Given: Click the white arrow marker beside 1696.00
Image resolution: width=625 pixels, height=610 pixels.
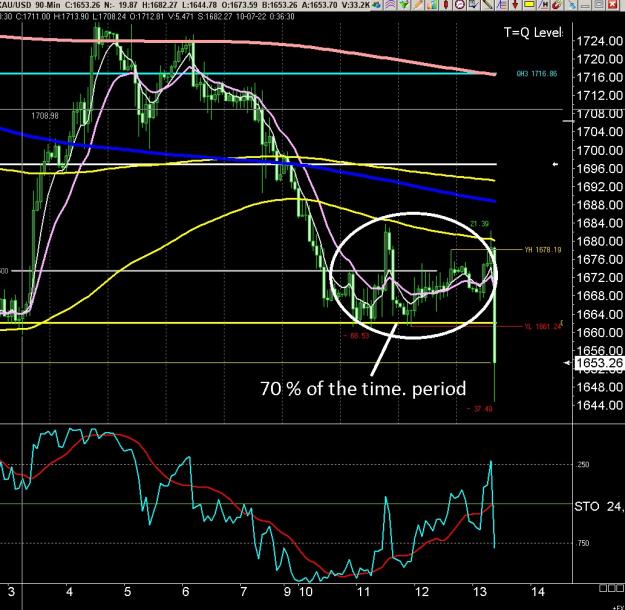Looking at the screenshot, I should (x=555, y=164).
